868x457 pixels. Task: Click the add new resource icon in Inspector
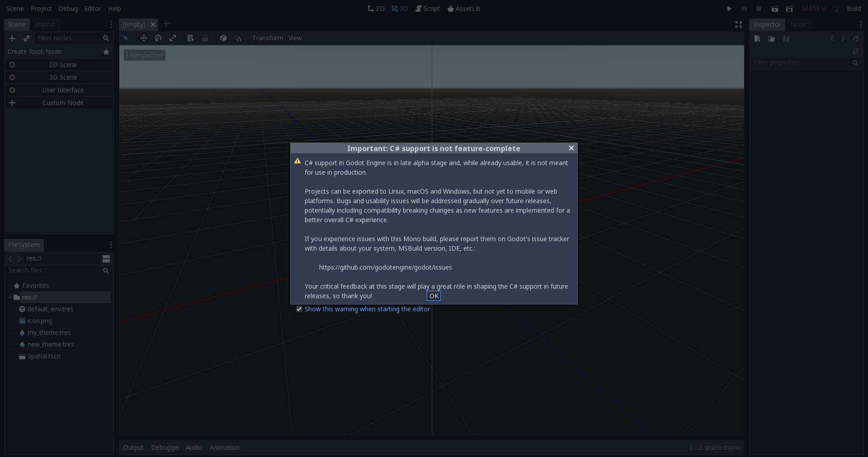click(x=757, y=39)
